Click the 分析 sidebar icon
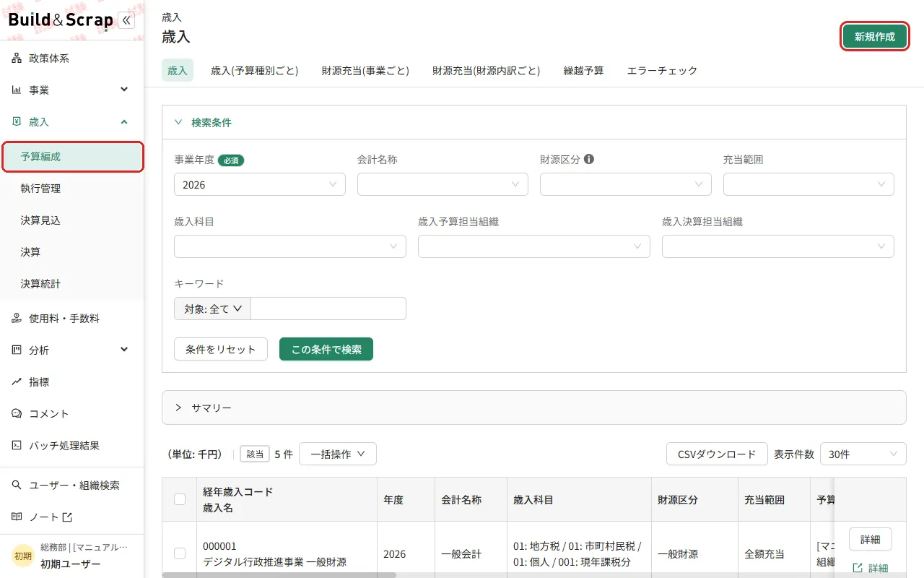This screenshot has width=924, height=578. (17, 350)
